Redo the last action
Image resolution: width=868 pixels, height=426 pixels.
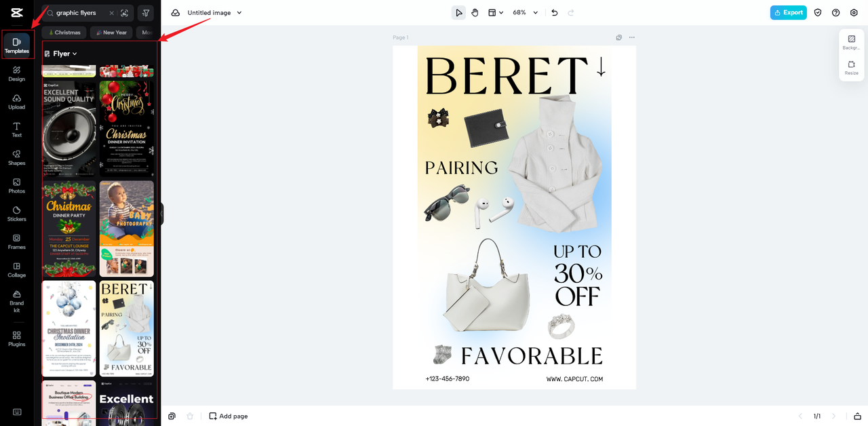(571, 12)
